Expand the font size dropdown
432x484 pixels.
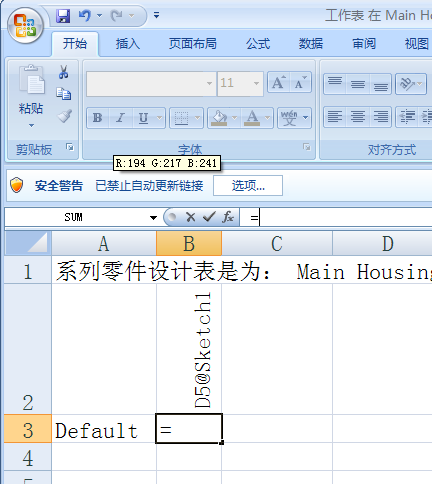[256, 83]
